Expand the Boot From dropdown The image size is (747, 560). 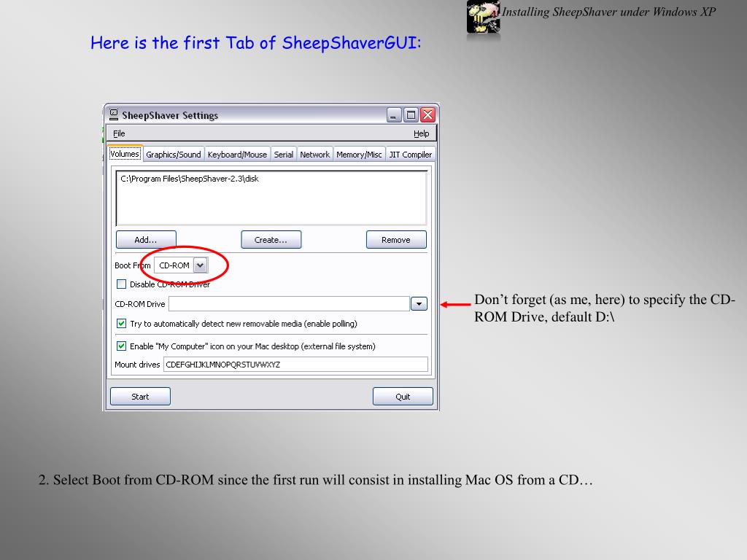pyautogui.click(x=201, y=265)
